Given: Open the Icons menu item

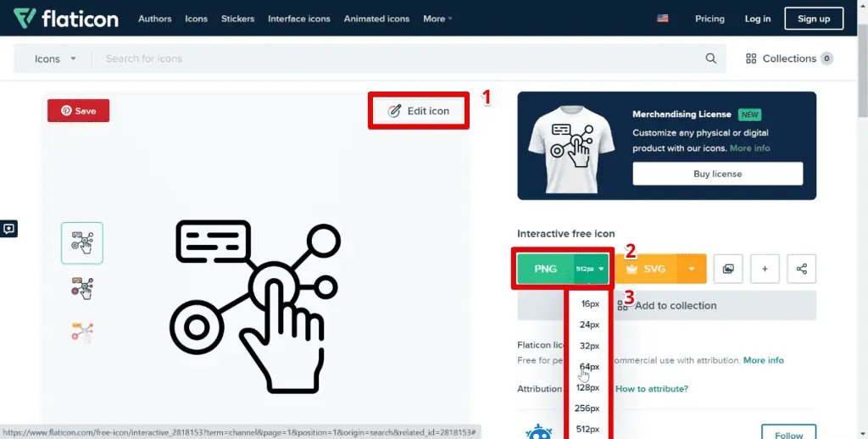Looking at the screenshot, I should click(196, 19).
